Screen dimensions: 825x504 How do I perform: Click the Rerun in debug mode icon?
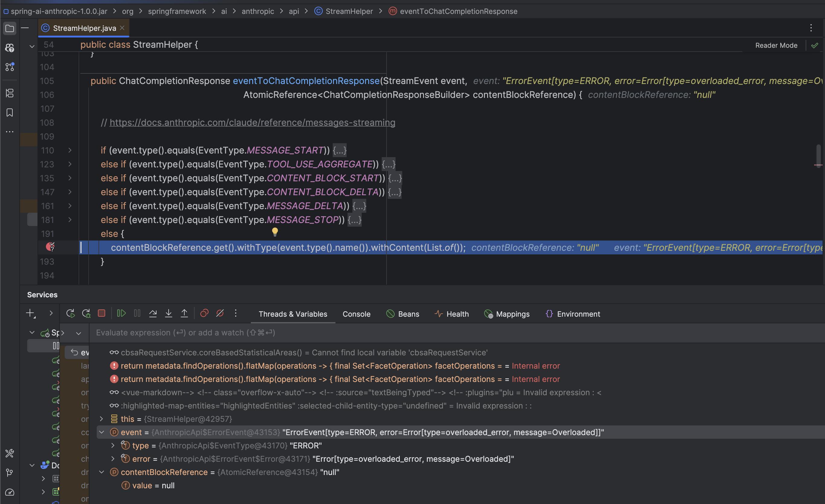86,313
